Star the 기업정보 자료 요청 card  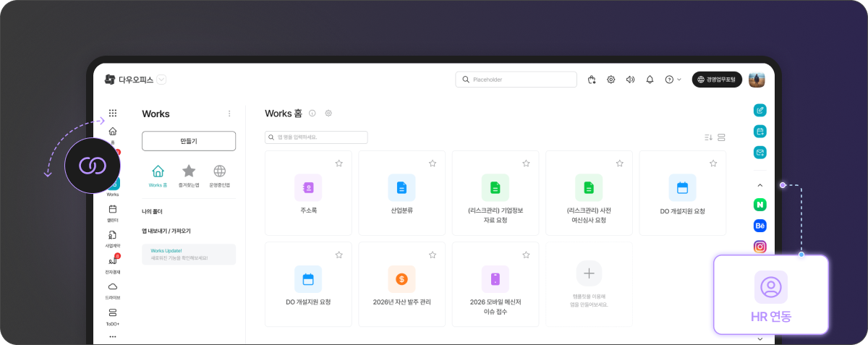[526, 163]
